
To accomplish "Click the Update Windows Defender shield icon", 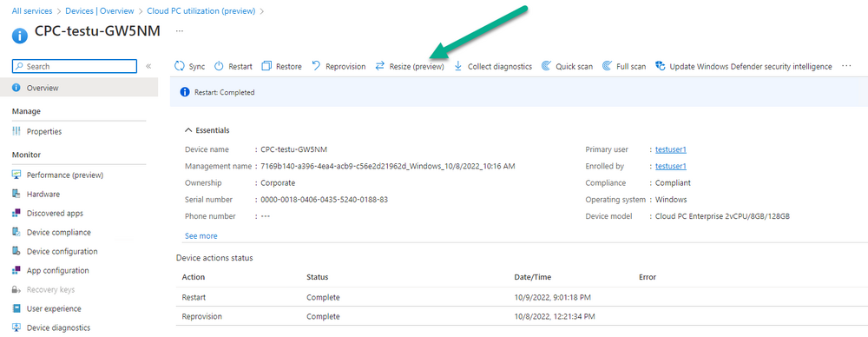I will click(x=660, y=67).
